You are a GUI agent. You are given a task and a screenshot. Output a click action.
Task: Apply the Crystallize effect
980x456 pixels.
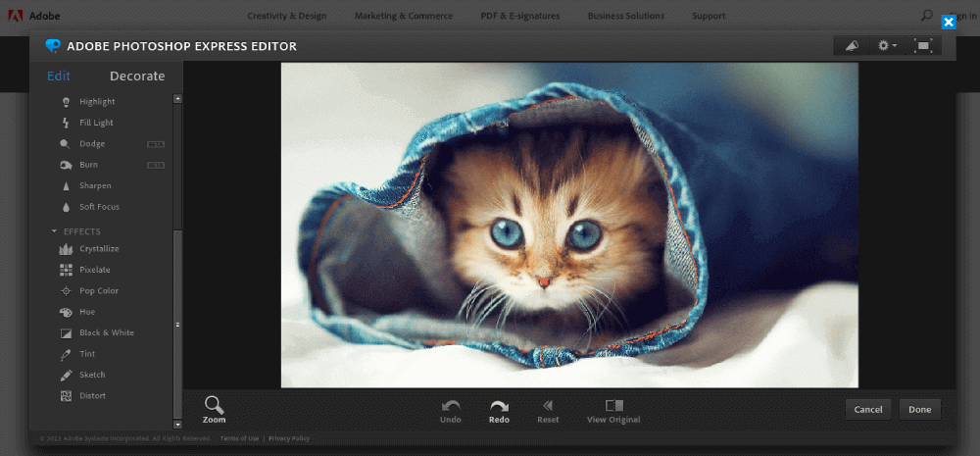98,249
